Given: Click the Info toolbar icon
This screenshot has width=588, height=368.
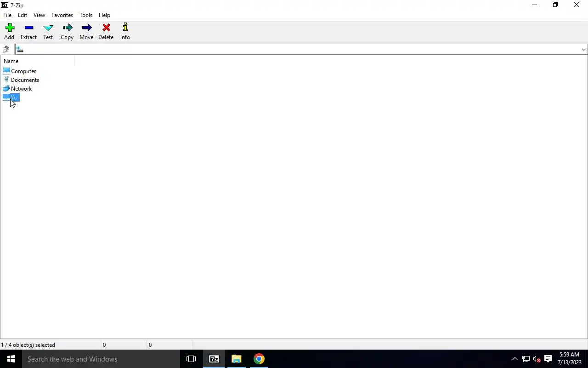Looking at the screenshot, I should click(x=125, y=28).
